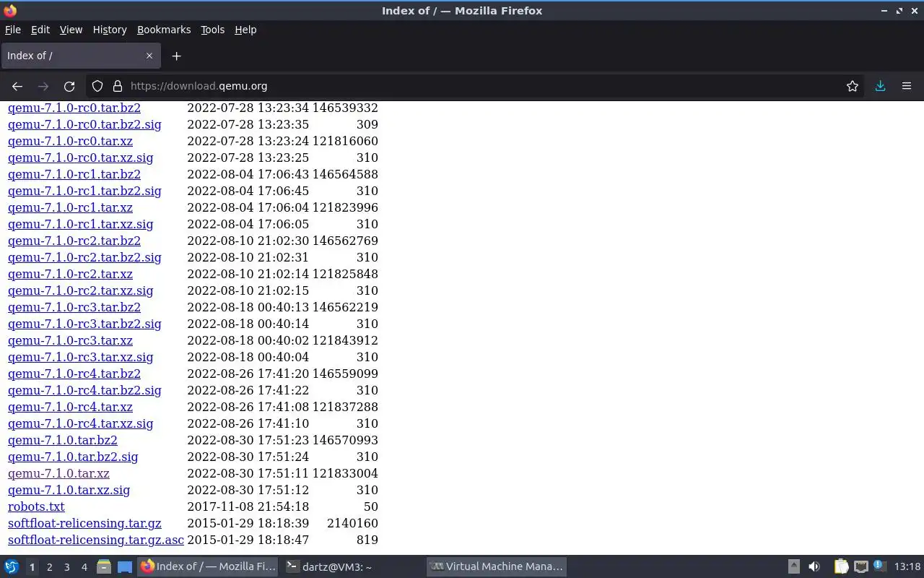The image size is (924, 578).
Task: Download qemu-7.1.0-rc4.tar.xz
Action: point(70,407)
